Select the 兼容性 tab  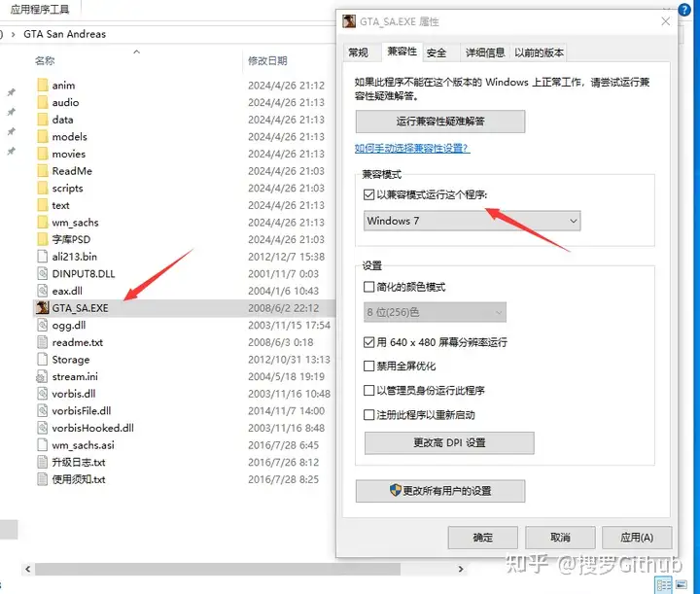[402, 52]
